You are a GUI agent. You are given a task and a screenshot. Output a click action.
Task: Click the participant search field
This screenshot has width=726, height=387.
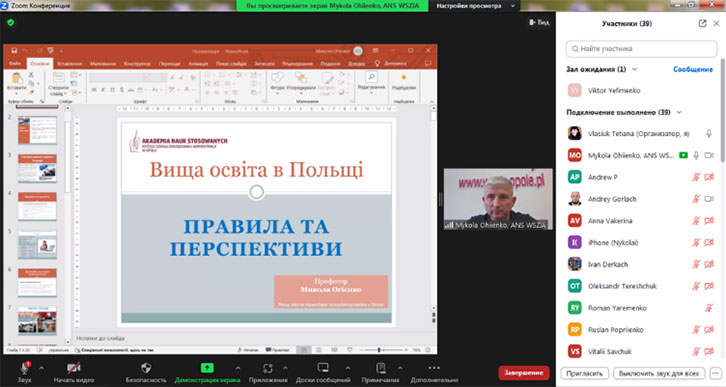(x=641, y=49)
